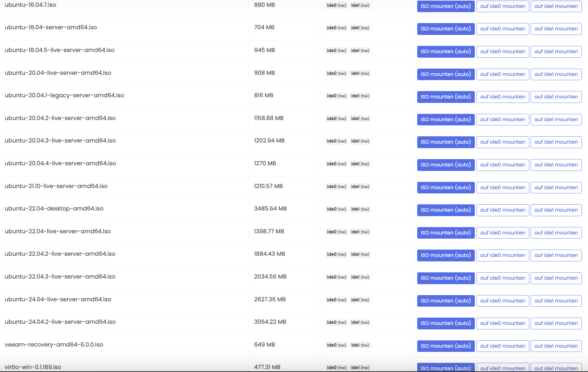This screenshot has height=372, width=588.
Task: Mount ubuntu-18.04.5-live-server on ide1
Action: [556, 51]
